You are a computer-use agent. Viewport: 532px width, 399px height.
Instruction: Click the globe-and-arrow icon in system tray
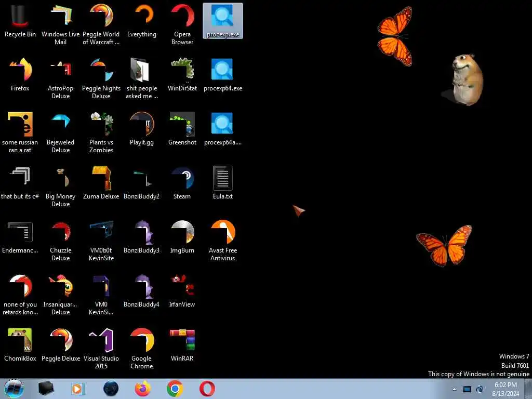[x=480, y=390]
